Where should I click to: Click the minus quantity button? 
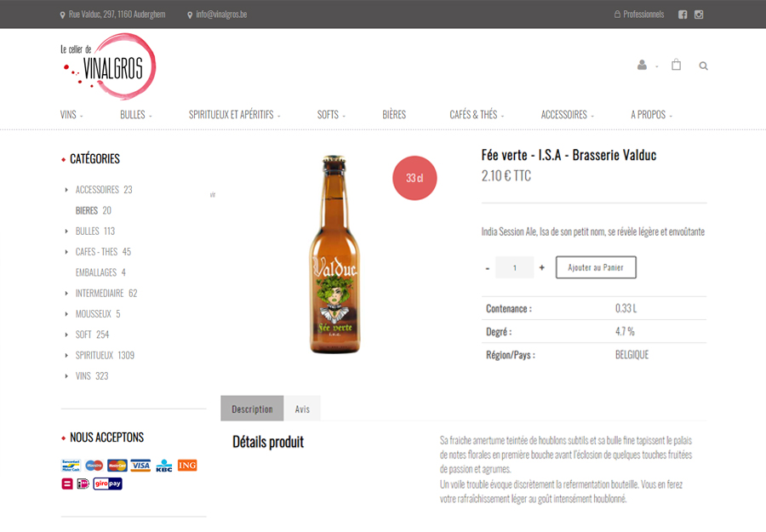[488, 268]
